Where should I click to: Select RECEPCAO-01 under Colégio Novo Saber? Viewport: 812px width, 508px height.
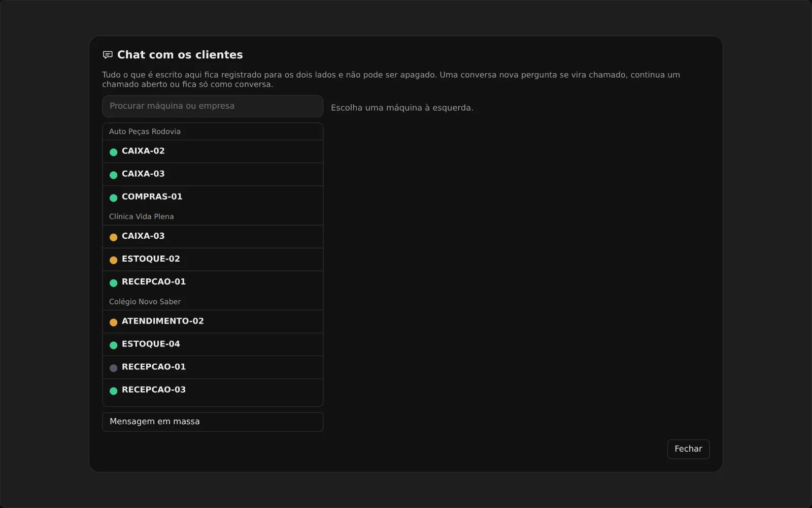(x=213, y=367)
